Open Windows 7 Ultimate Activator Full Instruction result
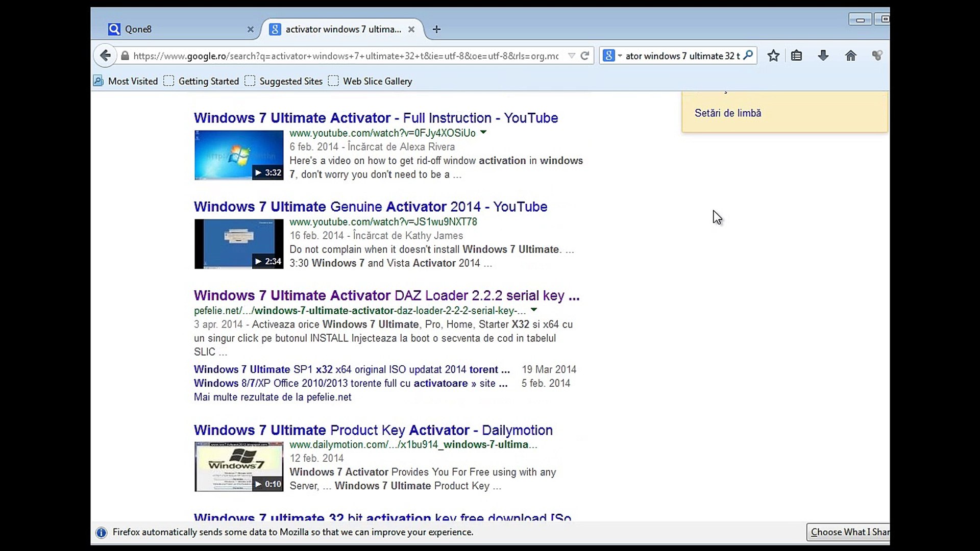The width and height of the screenshot is (980, 551). [x=376, y=118]
